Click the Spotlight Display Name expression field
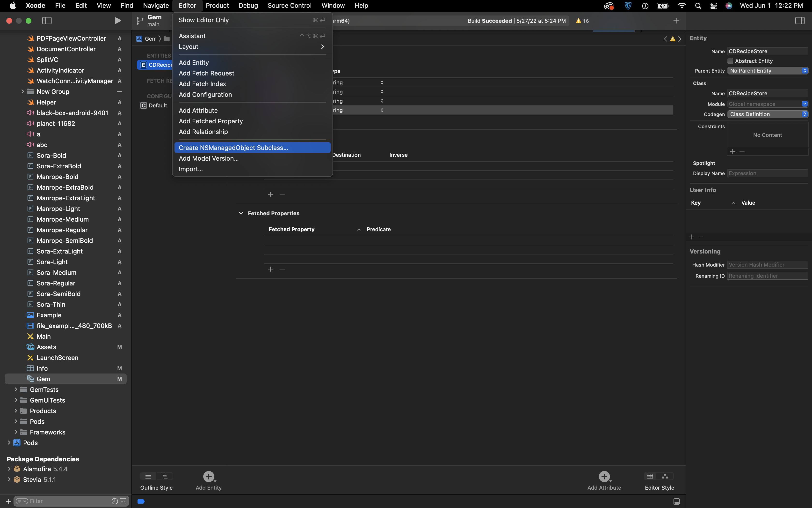Image resolution: width=812 pixels, height=508 pixels. click(767, 173)
